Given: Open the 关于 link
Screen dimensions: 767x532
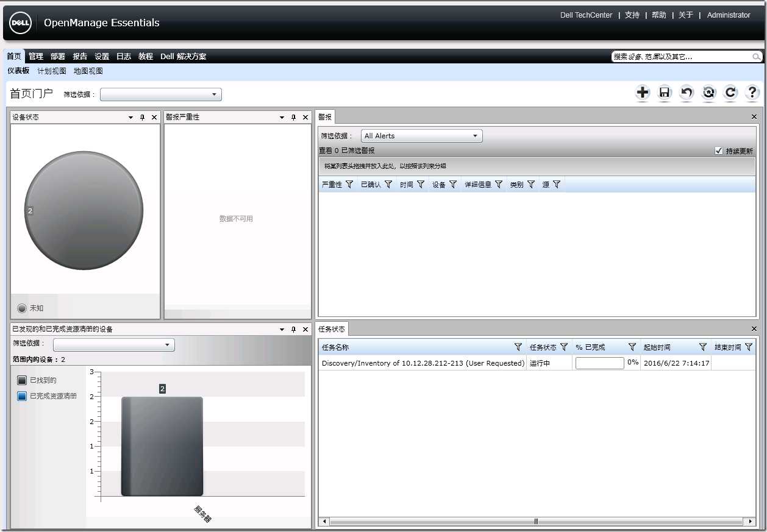Looking at the screenshot, I should 686,15.
